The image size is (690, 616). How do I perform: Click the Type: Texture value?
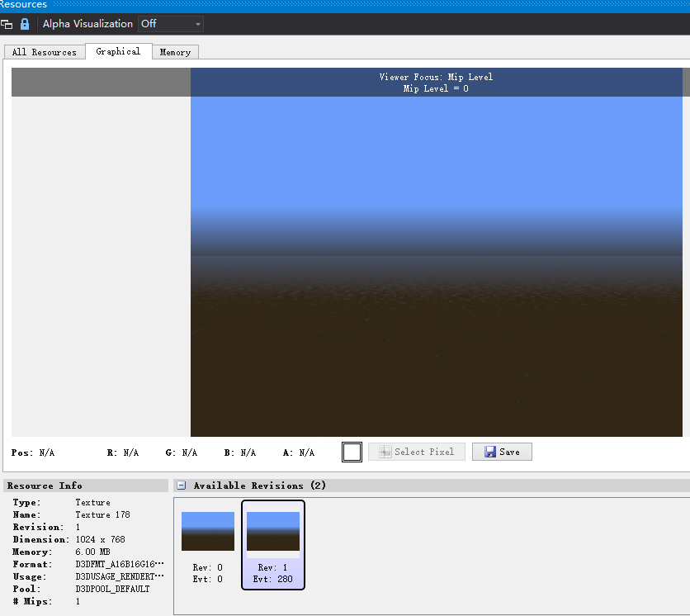pos(92,502)
